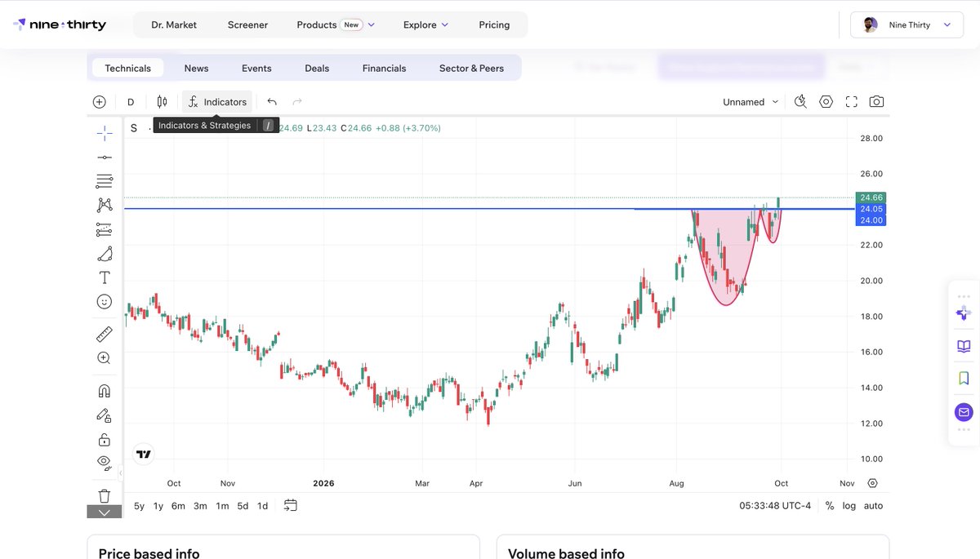The height and width of the screenshot is (559, 980).
Task: Open the Unnamed layout dropdown
Action: (751, 102)
